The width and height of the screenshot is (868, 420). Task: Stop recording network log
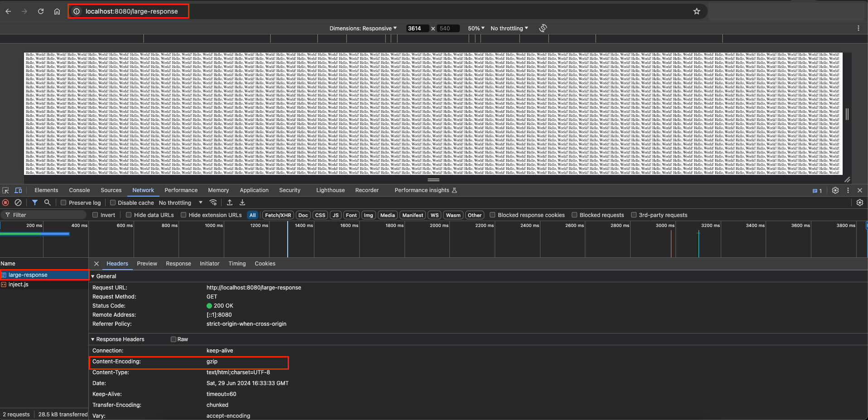tap(5, 203)
